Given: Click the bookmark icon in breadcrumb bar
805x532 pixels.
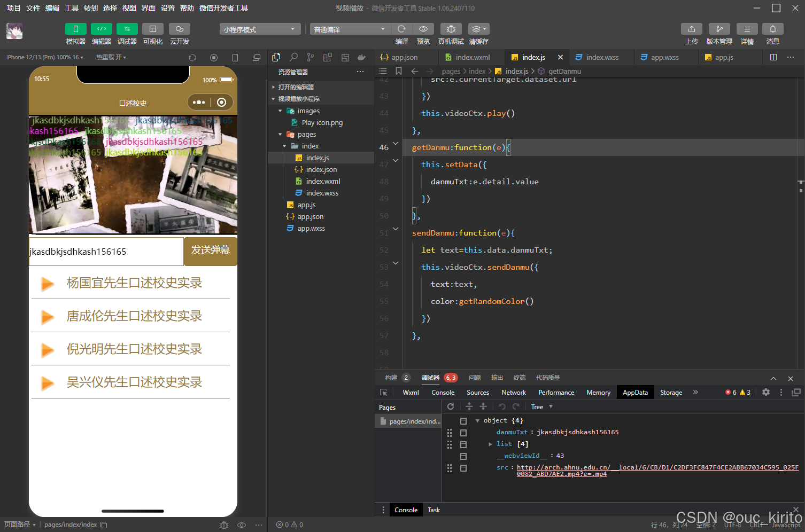Looking at the screenshot, I should click(399, 71).
